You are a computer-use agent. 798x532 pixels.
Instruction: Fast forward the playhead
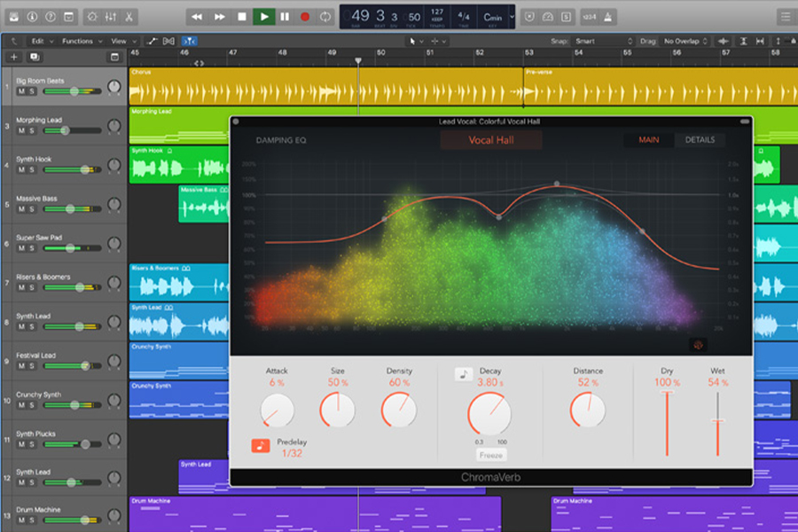pyautogui.click(x=219, y=17)
